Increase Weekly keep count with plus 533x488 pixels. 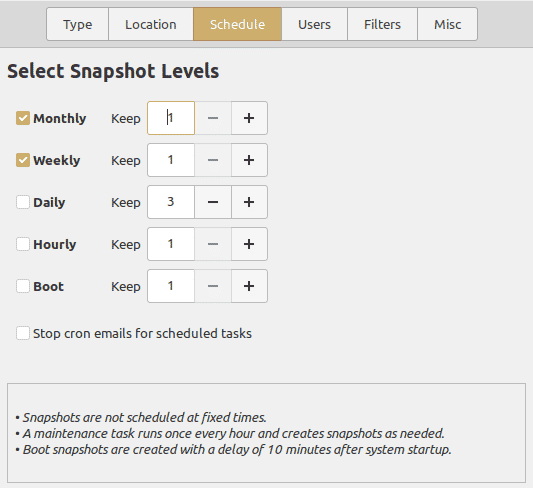[x=249, y=160]
